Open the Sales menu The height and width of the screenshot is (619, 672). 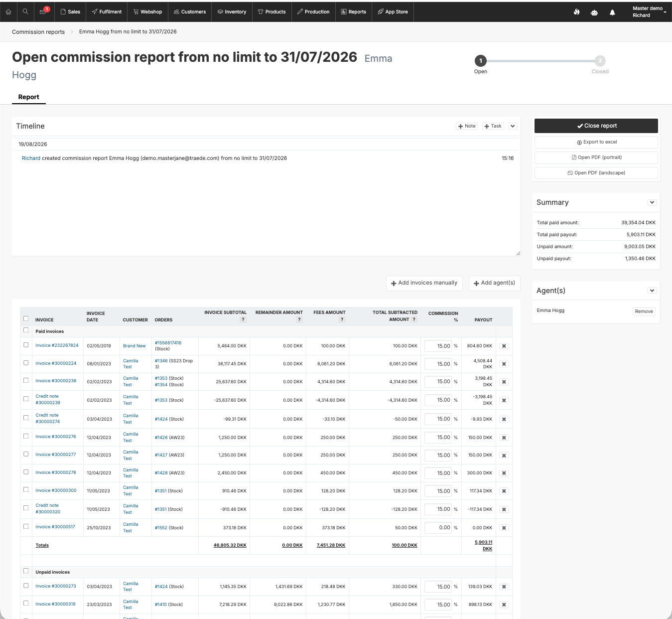coord(70,11)
